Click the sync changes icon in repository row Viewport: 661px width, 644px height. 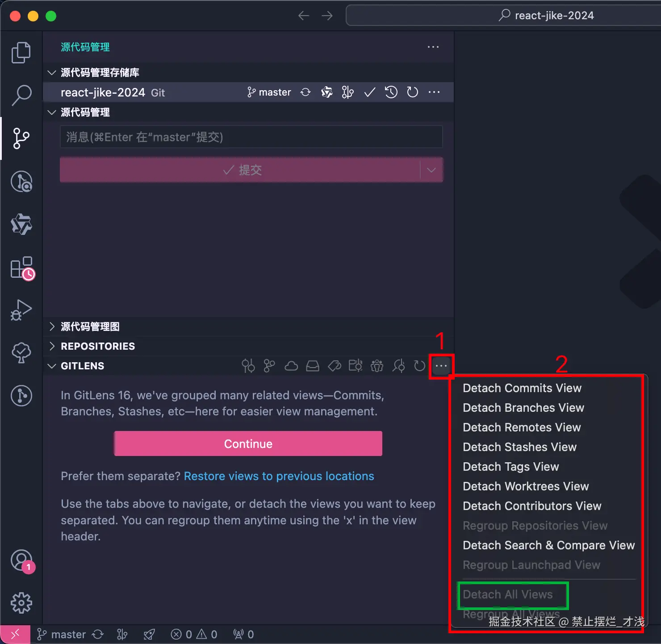[x=305, y=92]
